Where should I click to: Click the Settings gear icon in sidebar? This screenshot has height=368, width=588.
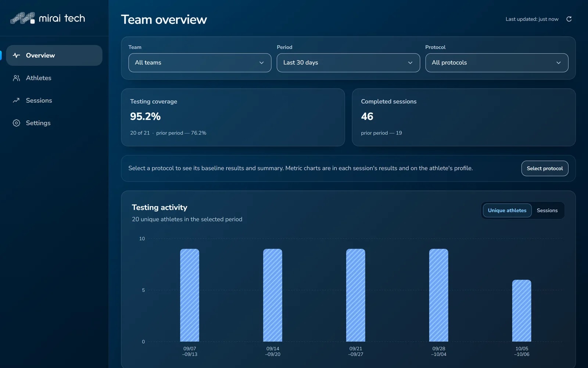coord(16,123)
